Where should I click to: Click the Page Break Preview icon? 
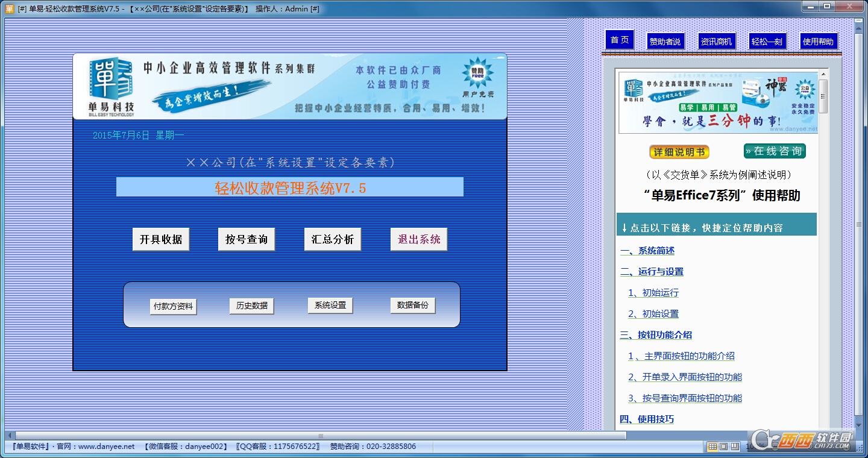[x=735, y=447]
